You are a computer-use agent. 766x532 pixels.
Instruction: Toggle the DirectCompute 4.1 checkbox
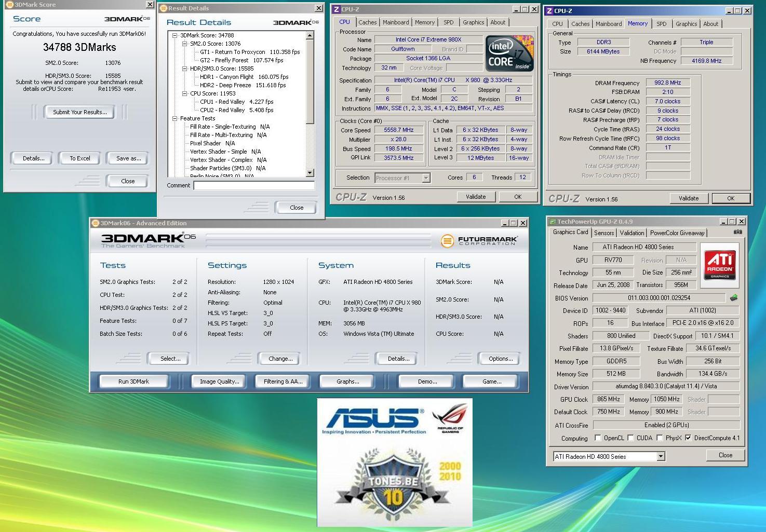click(x=688, y=438)
